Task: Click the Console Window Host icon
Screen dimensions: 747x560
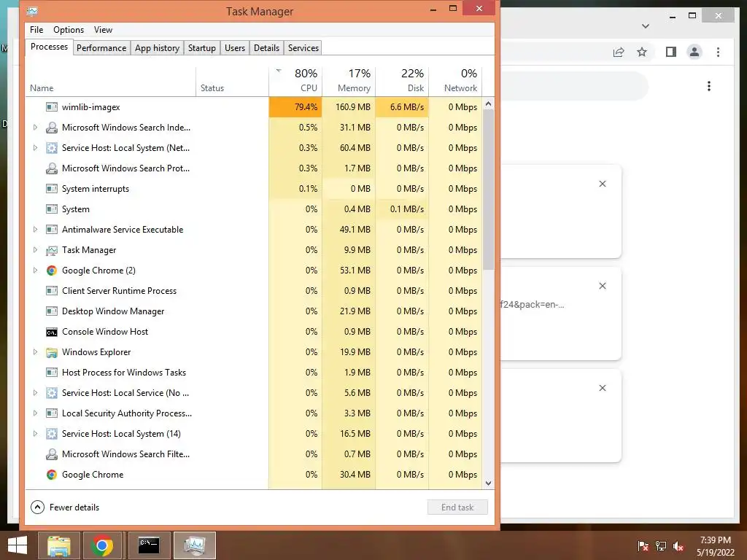Action: click(52, 332)
